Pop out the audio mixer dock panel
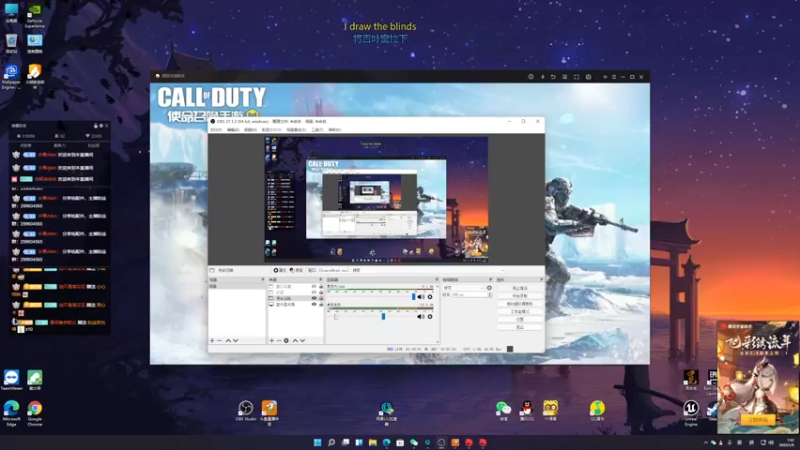800x450 pixels. click(437, 280)
